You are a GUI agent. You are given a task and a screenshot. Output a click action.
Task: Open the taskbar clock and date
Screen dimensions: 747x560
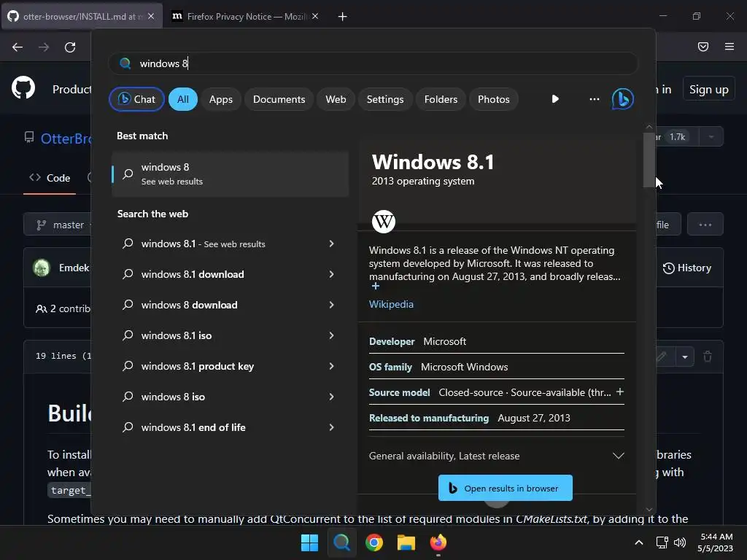[715, 542]
